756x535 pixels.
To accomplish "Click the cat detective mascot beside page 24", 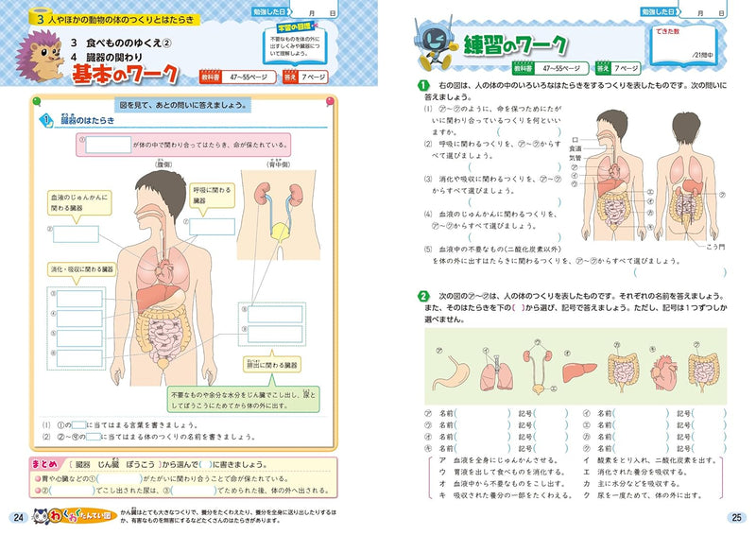I will pyautogui.click(x=40, y=517).
